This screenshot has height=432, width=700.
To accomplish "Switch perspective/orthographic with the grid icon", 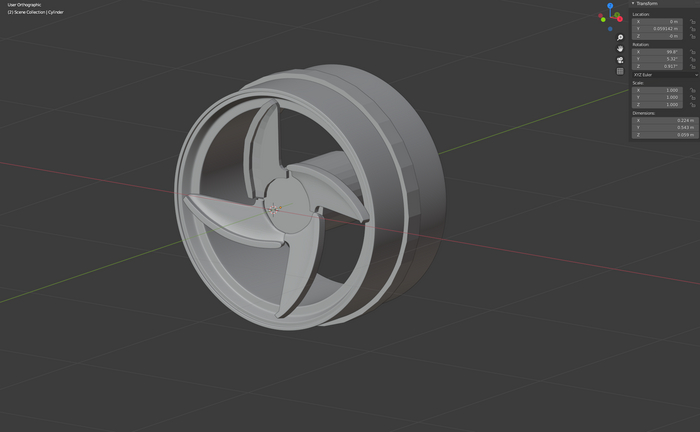I will 620,71.
